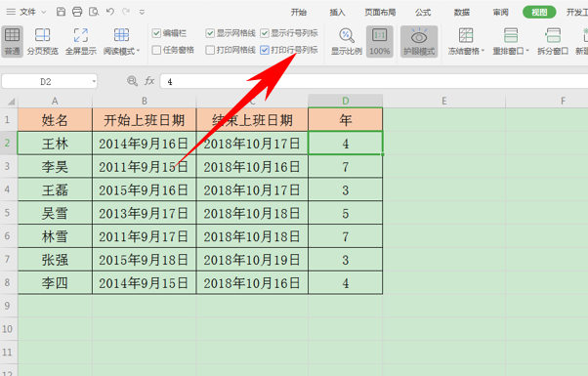
Task: Open 全屏显示 full screen view
Action: (81, 41)
